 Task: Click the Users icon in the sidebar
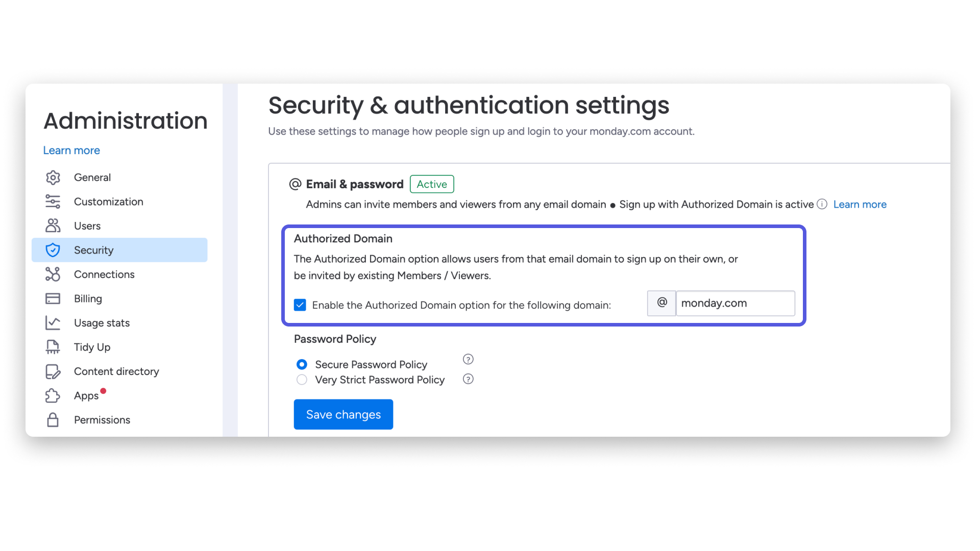point(53,226)
